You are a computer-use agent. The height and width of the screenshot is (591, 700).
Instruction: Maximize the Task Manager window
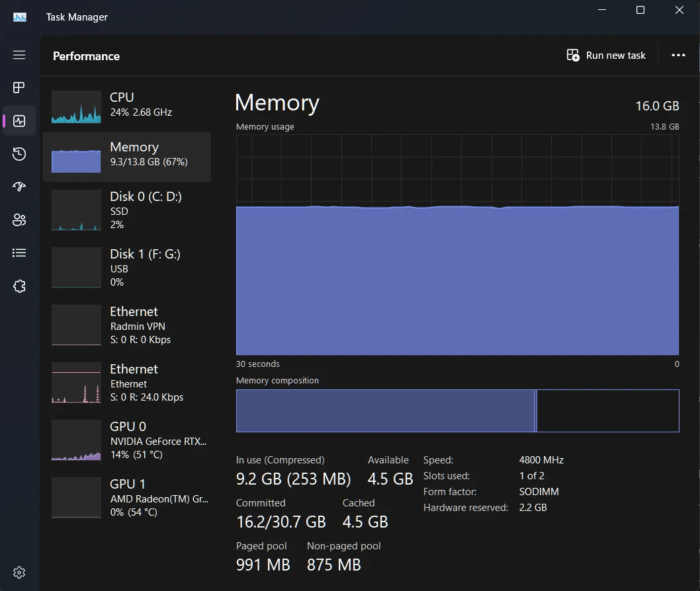(x=640, y=10)
